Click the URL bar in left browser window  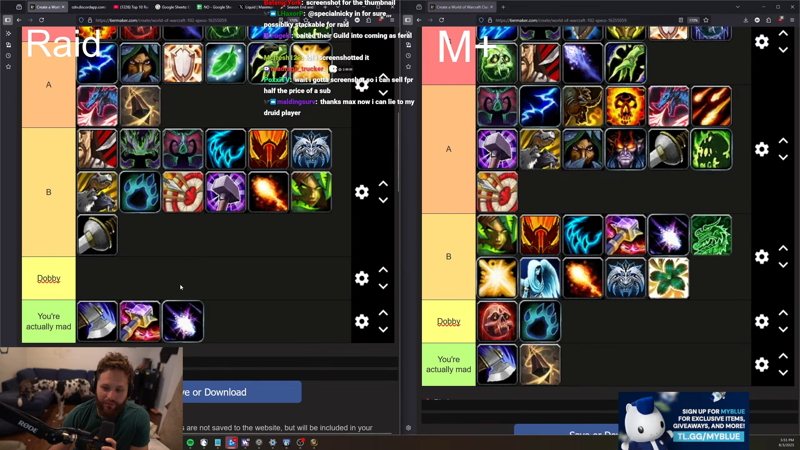194,20
